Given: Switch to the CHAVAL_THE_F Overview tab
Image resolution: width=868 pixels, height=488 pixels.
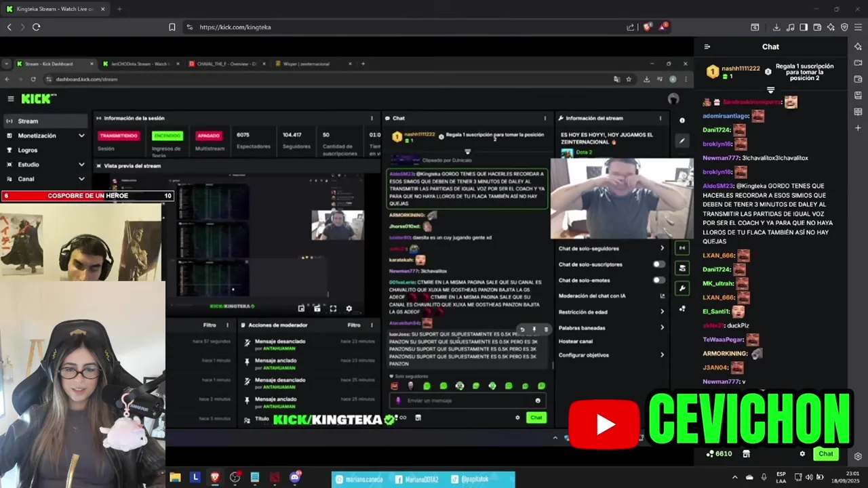Looking at the screenshot, I should tap(226, 64).
